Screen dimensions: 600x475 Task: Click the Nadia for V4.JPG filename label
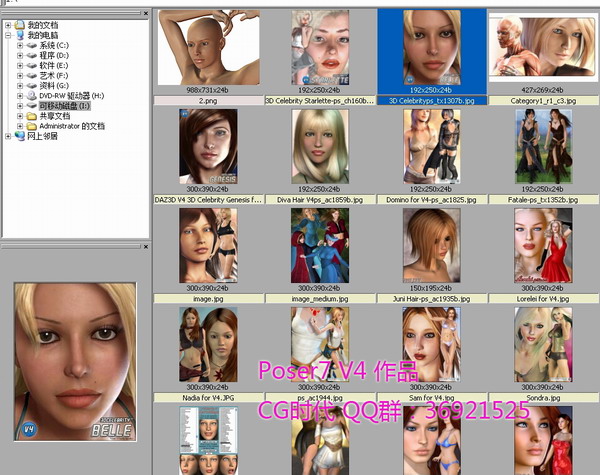point(209,398)
